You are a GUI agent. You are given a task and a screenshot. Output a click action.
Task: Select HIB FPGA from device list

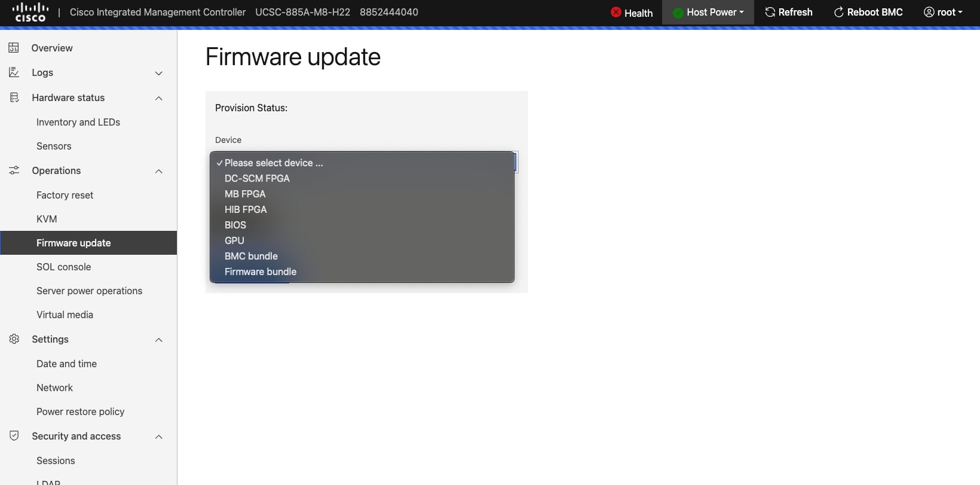tap(362, 209)
